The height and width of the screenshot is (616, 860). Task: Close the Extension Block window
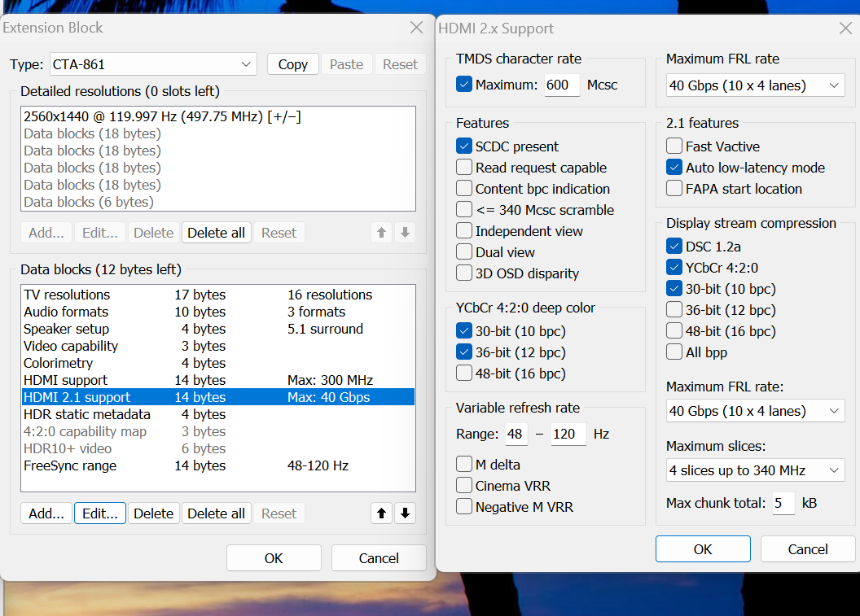coord(417,28)
